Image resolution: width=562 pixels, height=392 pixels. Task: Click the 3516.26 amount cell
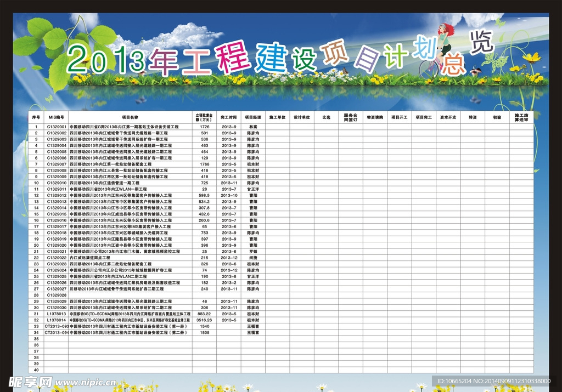(x=204, y=320)
